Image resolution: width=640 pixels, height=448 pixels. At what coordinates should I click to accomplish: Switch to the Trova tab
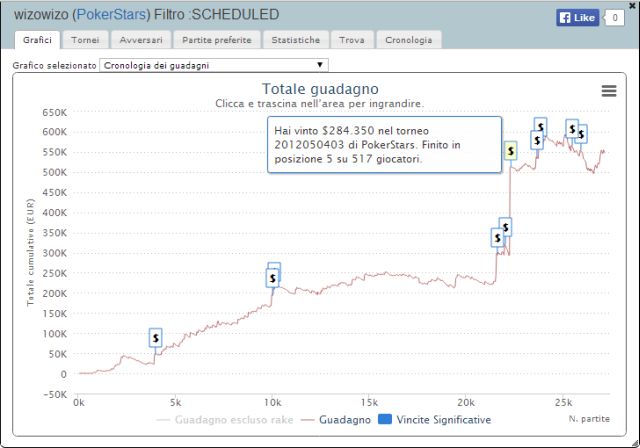(x=352, y=40)
